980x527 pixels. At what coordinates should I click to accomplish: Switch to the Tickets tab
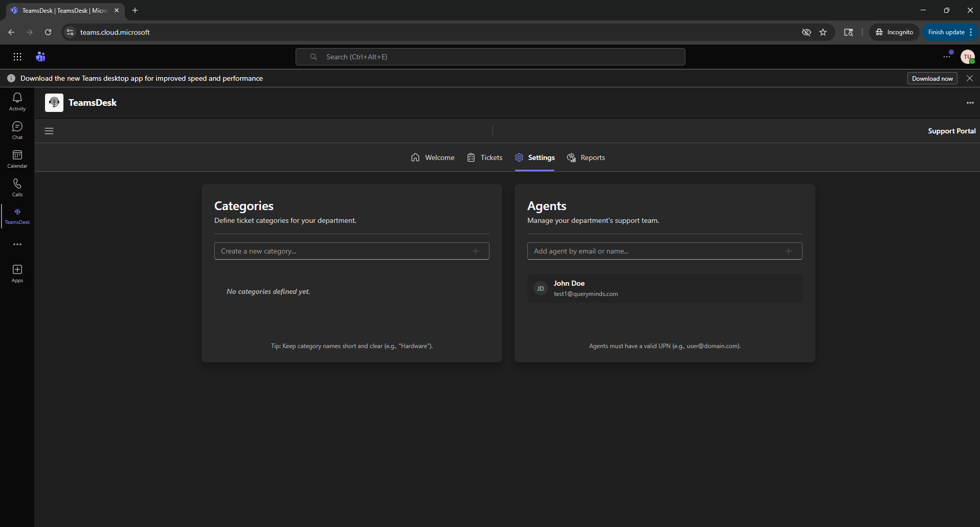click(485, 157)
